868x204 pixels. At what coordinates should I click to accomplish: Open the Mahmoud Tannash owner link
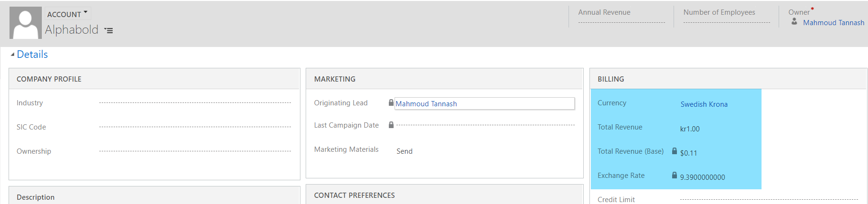pyautogui.click(x=833, y=23)
